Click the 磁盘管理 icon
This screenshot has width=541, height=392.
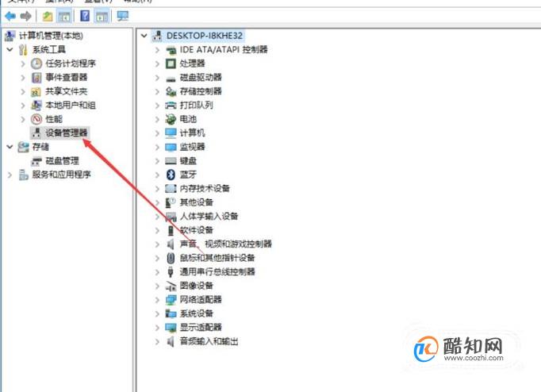tap(36, 161)
